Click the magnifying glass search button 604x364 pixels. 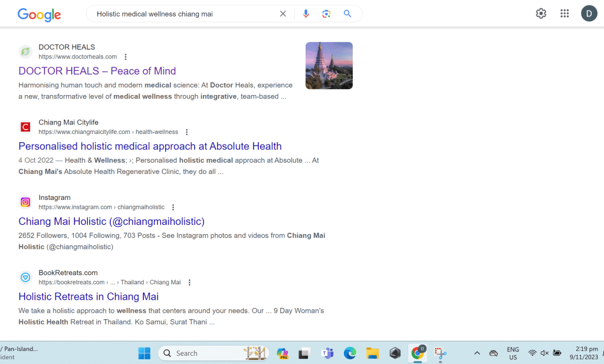(347, 14)
